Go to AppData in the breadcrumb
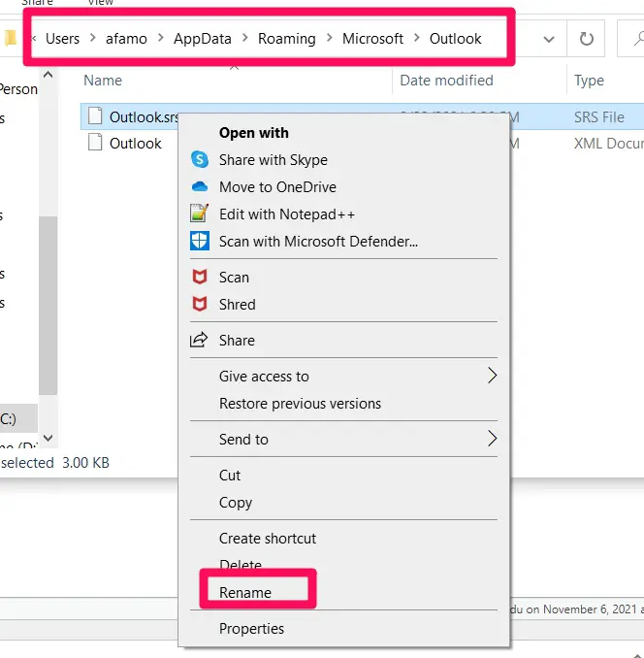This screenshot has width=644, height=658. 203,38
